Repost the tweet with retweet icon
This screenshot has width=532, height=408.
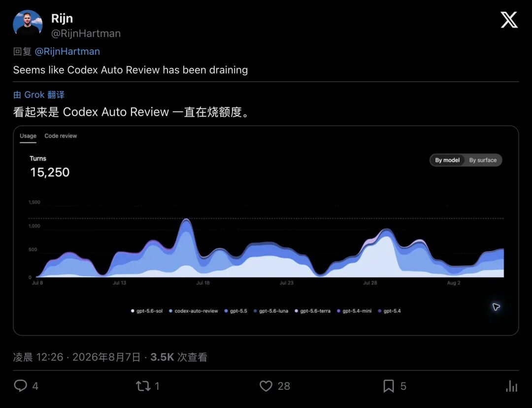pyautogui.click(x=143, y=386)
